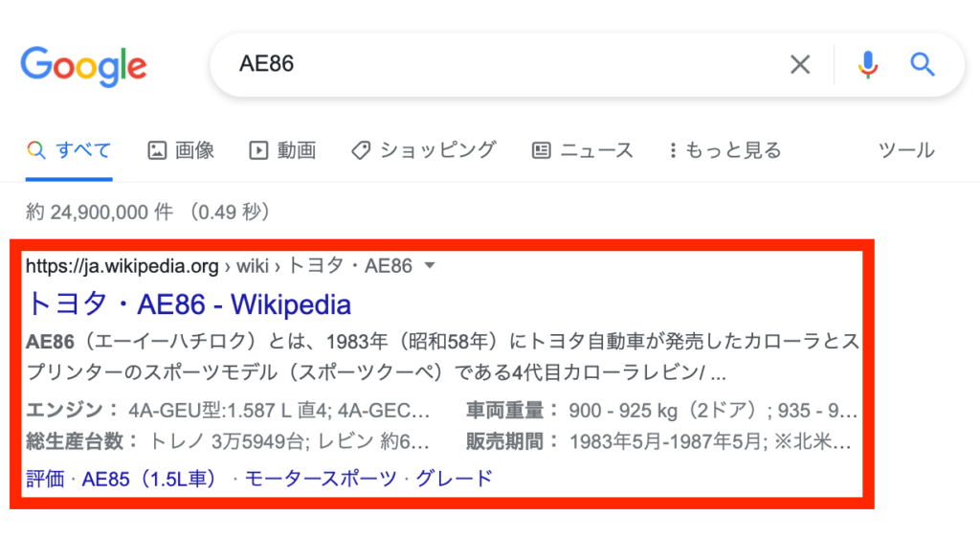Clear the search box with X icon
The height and width of the screenshot is (538, 980).
799,65
